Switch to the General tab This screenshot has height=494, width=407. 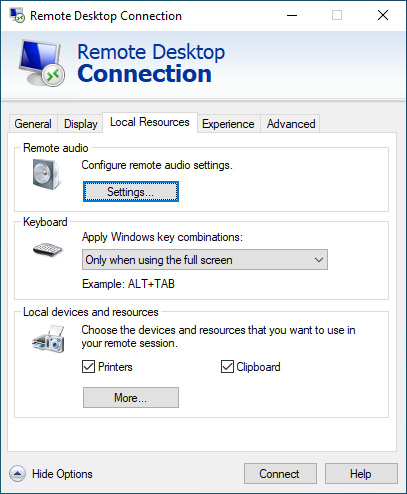(x=33, y=124)
